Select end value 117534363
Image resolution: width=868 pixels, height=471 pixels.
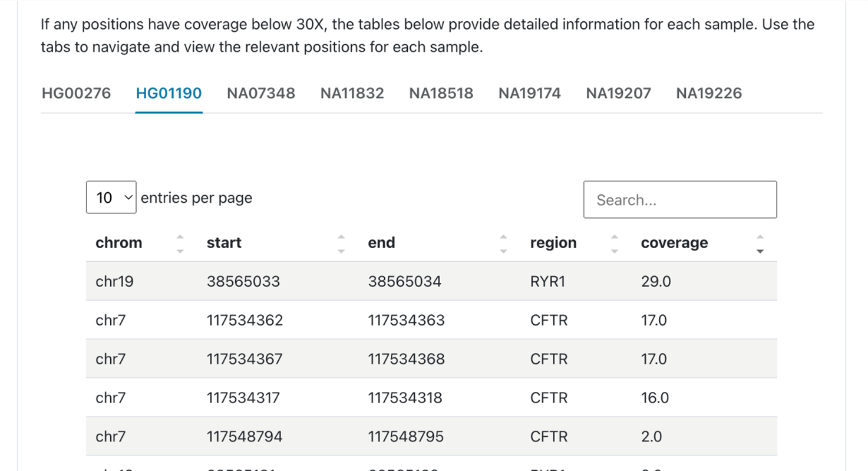pyautogui.click(x=407, y=321)
